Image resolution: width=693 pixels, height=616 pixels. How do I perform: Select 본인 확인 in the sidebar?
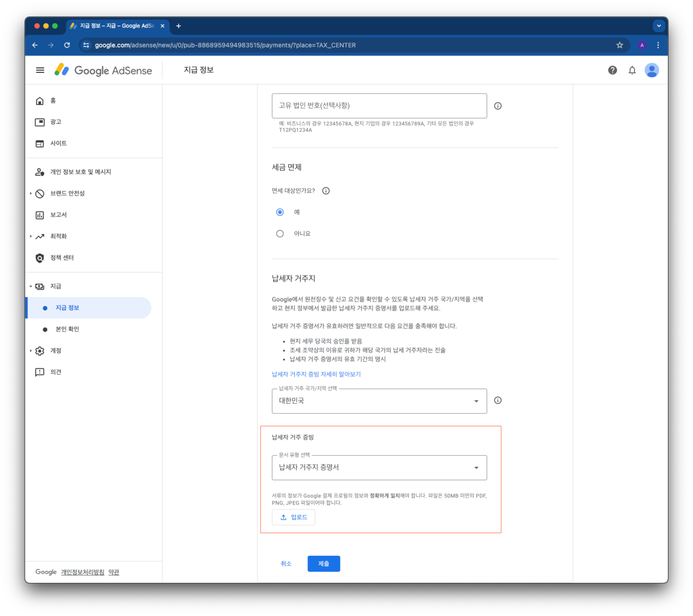(67, 329)
